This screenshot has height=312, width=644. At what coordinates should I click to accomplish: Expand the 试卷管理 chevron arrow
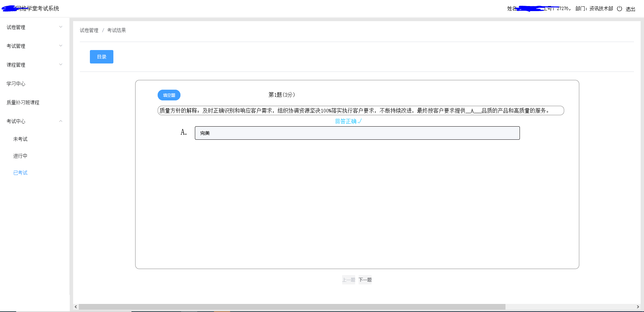point(61,27)
